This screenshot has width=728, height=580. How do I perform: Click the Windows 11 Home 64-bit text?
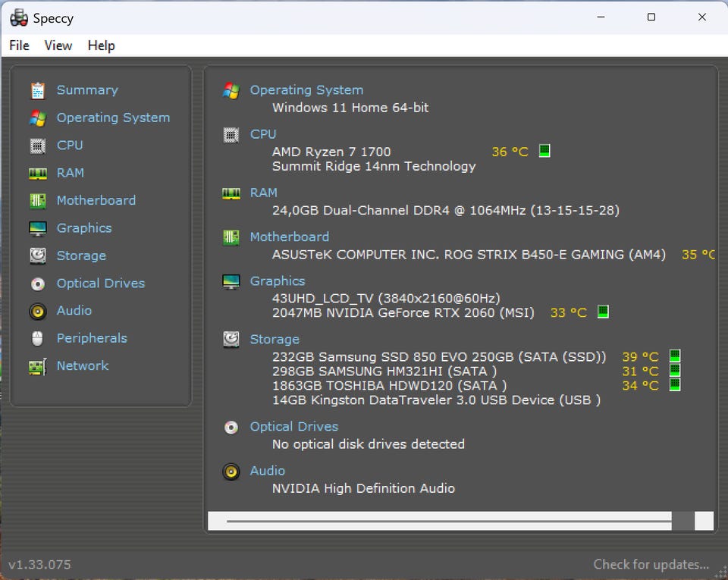tap(350, 108)
